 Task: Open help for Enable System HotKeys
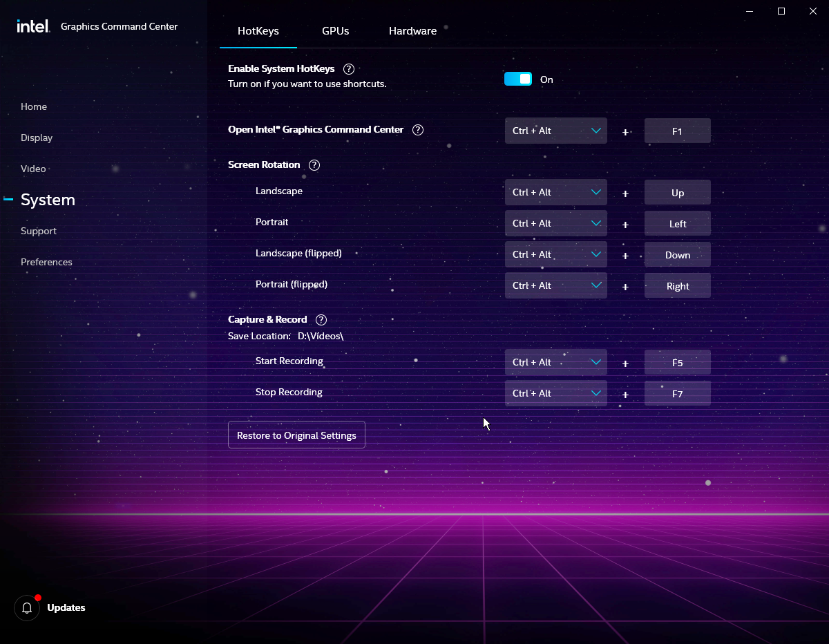click(x=349, y=69)
